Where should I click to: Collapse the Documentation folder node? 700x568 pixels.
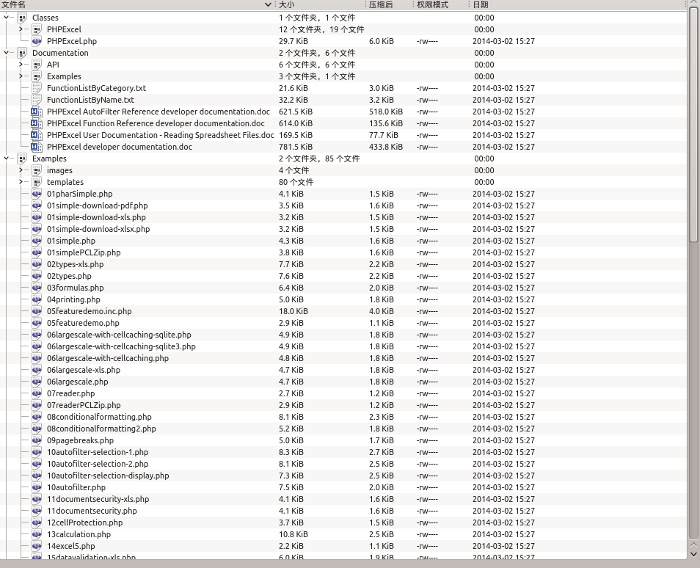[6, 53]
